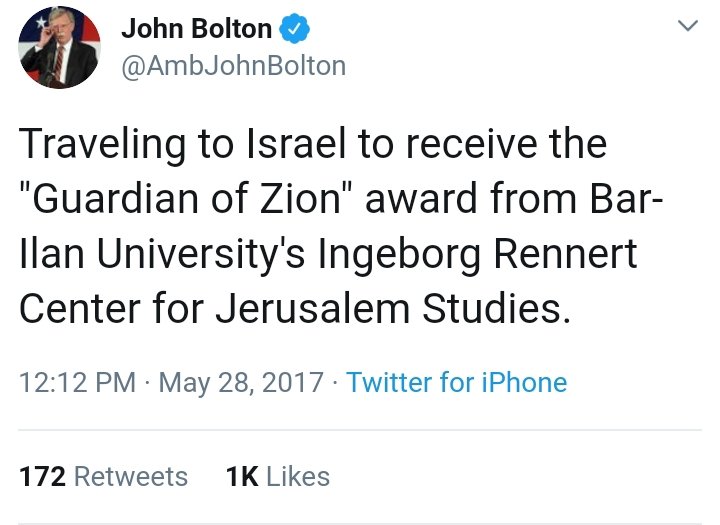720x525 pixels.
Task: View the 172 Retweets list
Action: tap(104, 477)
